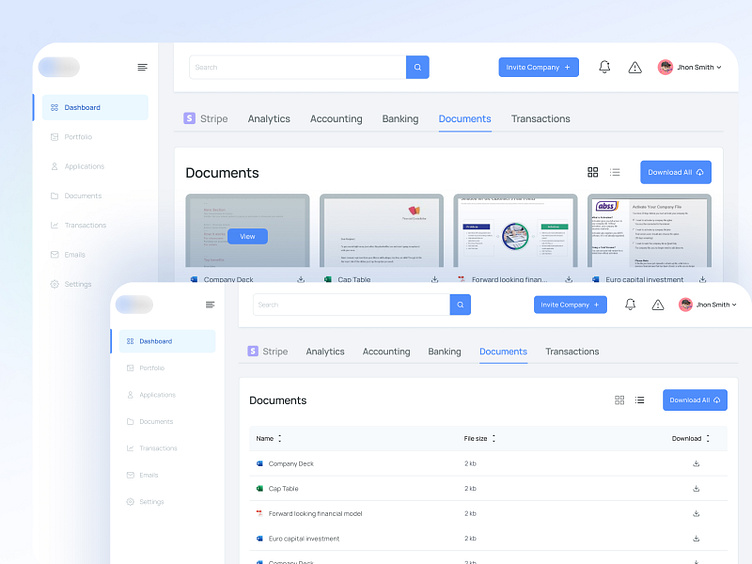Click the search button in the front window

pyautogui.click(x=460, y=305)
